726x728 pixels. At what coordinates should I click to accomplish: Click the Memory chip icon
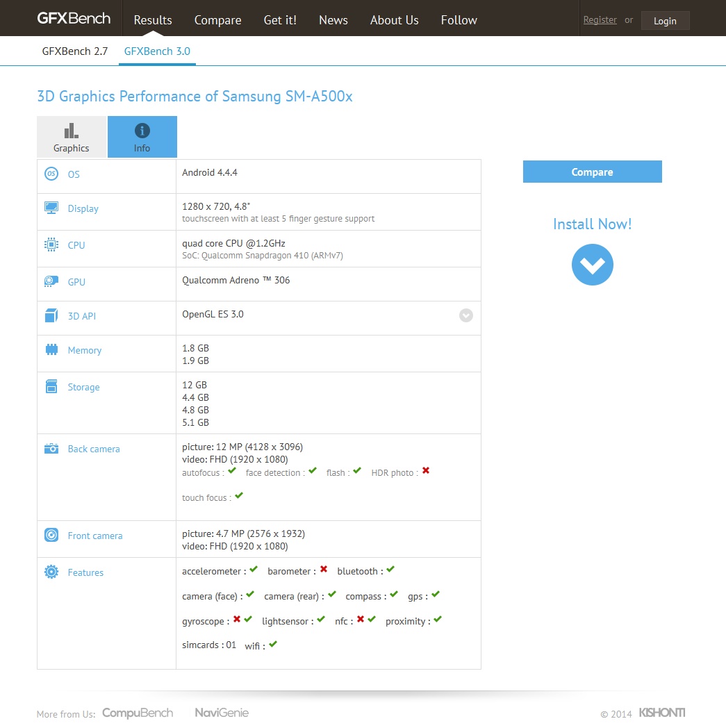pos(51,349)
